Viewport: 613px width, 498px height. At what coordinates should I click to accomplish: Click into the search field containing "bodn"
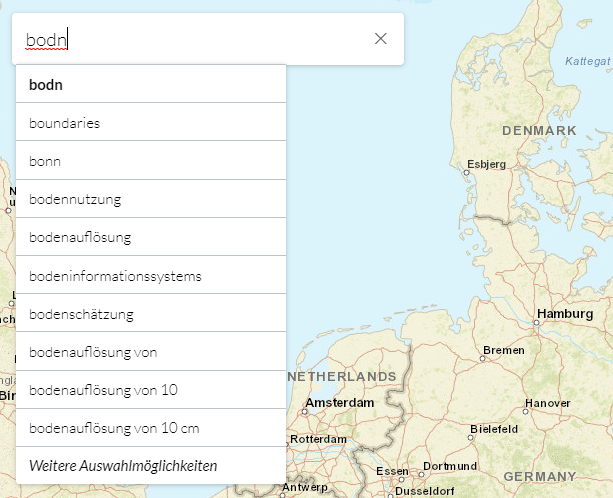point(190,39)
